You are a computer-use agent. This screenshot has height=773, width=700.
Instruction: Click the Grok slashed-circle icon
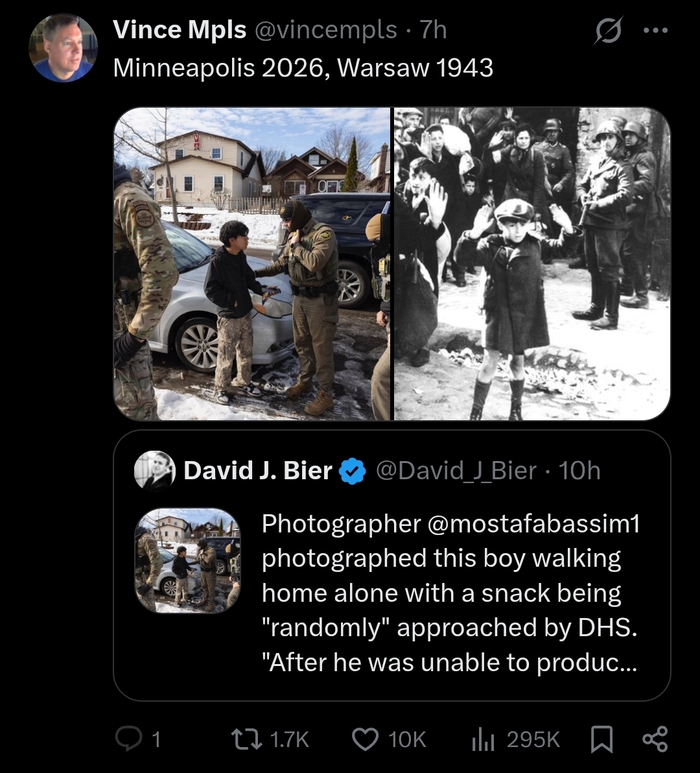608,30
